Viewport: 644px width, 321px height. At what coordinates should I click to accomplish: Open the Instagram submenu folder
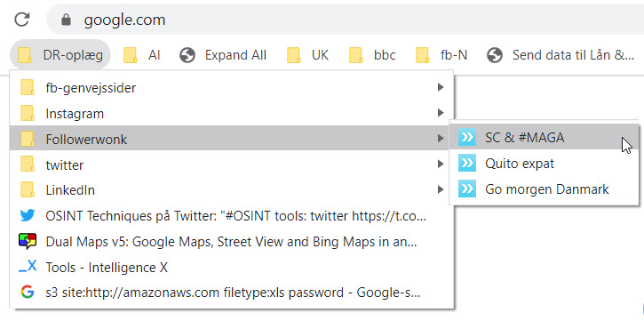pos(232,114)
